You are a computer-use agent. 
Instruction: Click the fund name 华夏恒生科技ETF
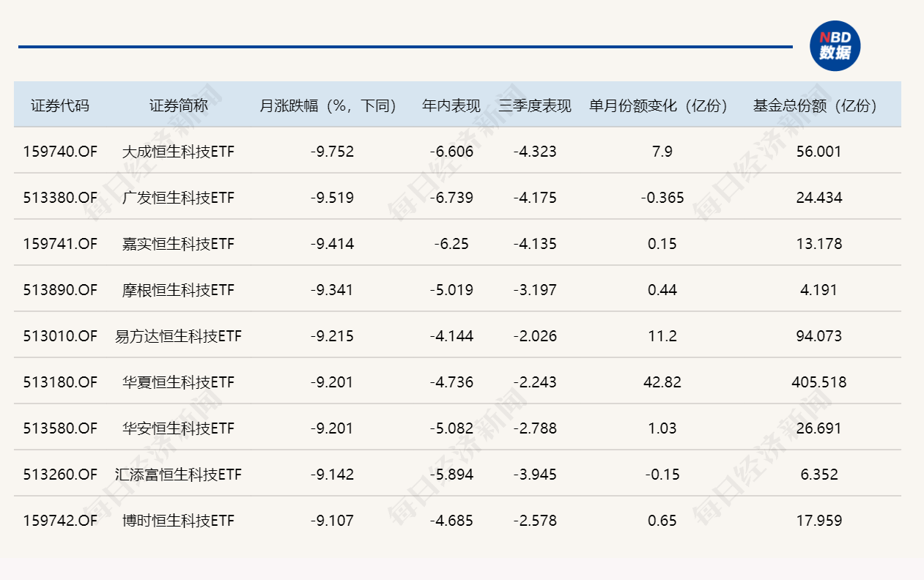179,382
